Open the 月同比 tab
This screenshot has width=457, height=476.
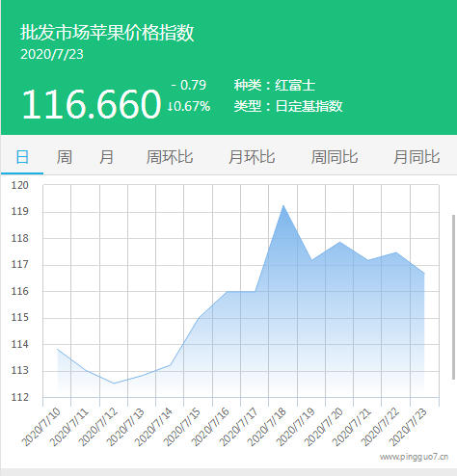(x=417, y=157)
